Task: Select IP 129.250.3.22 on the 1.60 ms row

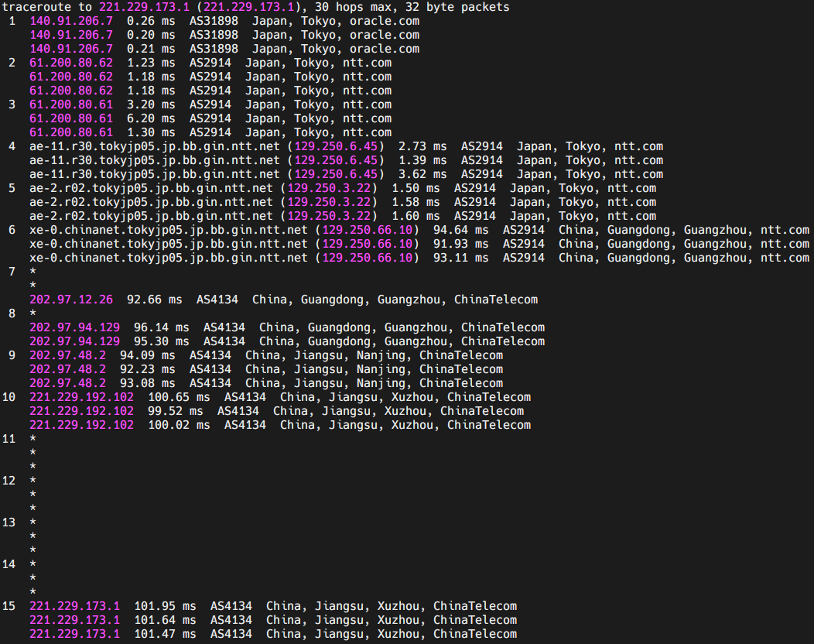Action: tap(329, 216)
